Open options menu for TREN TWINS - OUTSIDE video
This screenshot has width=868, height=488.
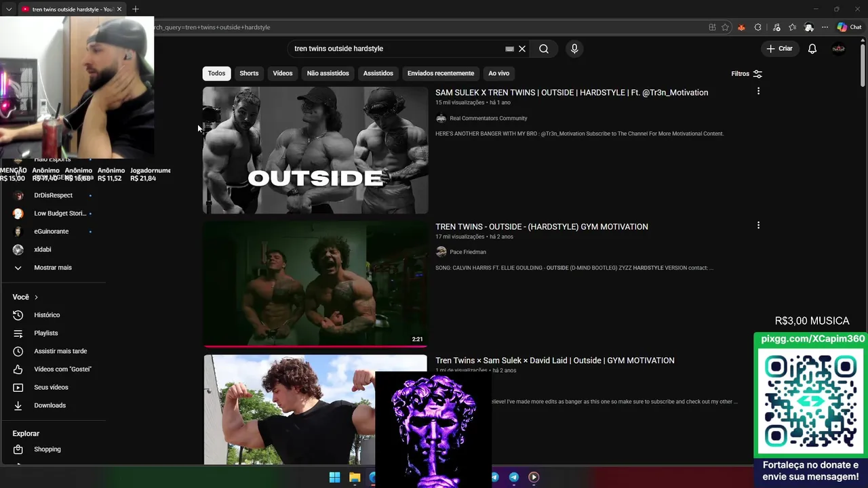point(758,225)
